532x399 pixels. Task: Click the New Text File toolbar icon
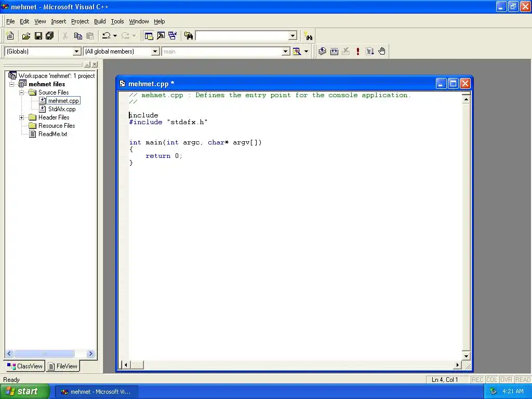click(x=10, y=36)
